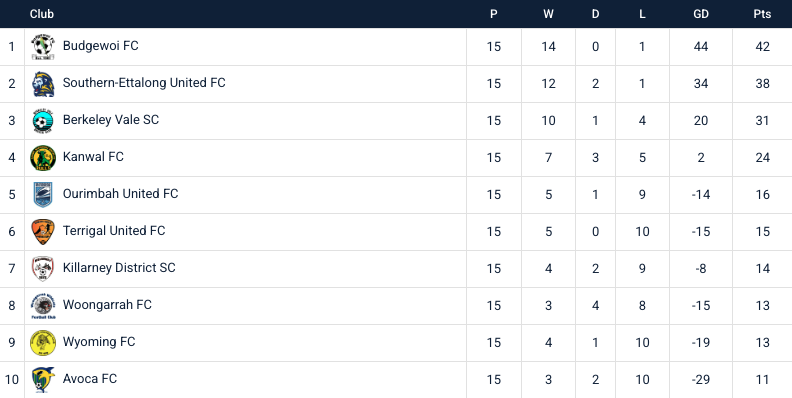Click Budgewoi FC's 42 points cell
This screenshot has height=398, width=792.
[762, 46]
